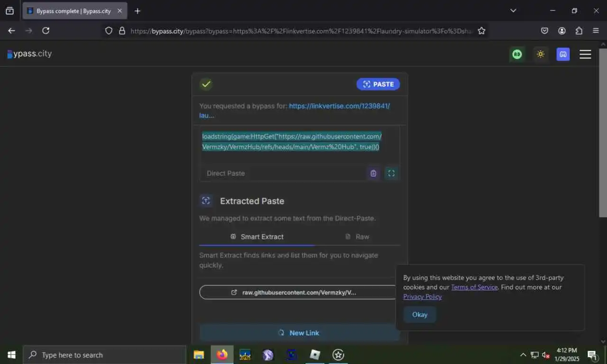
Task: Click Okay on the cookie notice
Action: (420, 315)
